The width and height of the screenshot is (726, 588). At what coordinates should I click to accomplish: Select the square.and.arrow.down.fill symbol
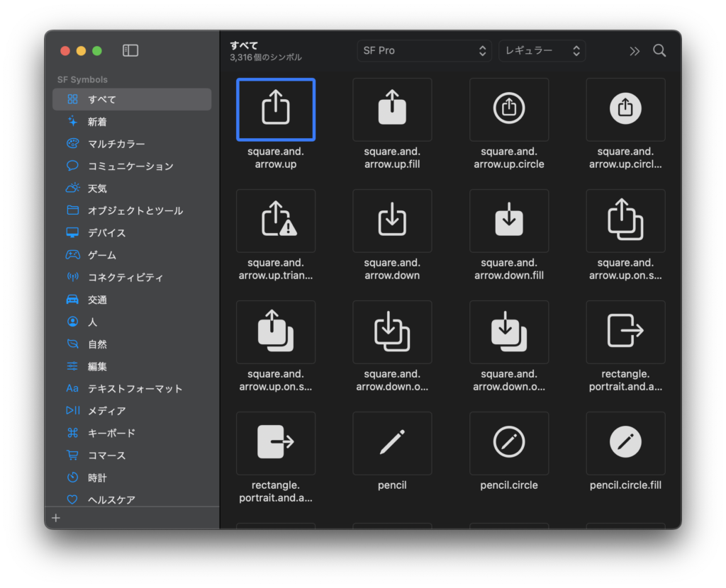[x=509, y=220]
